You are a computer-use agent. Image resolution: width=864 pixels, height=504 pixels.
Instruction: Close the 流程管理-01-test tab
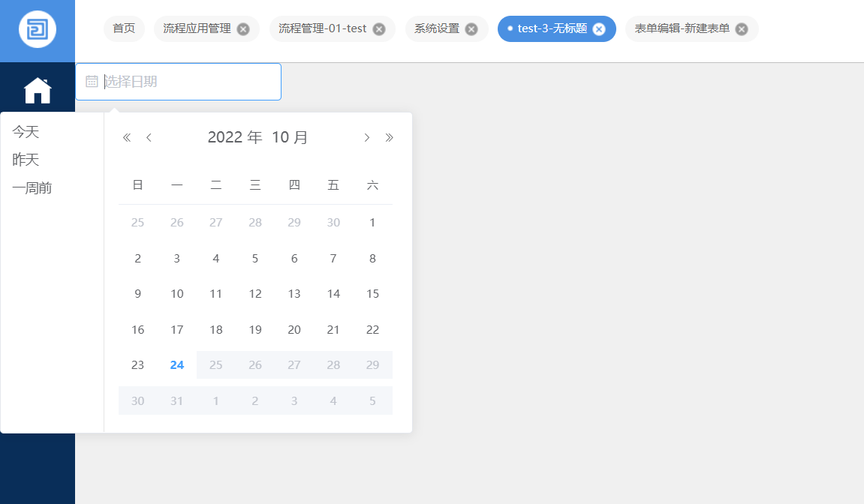pos(379,29)
